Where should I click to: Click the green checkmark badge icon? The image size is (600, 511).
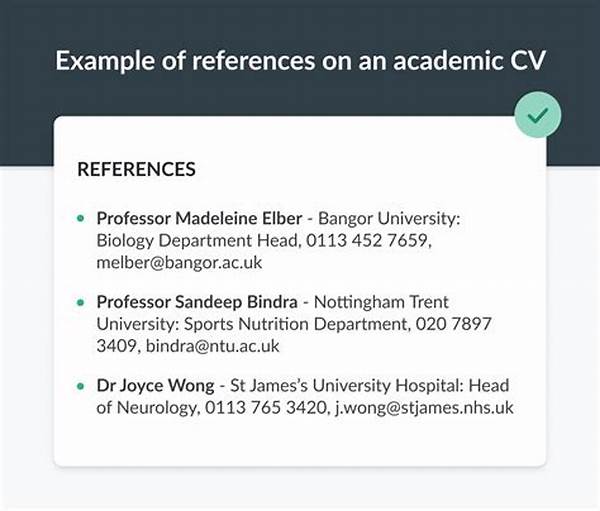538,115
